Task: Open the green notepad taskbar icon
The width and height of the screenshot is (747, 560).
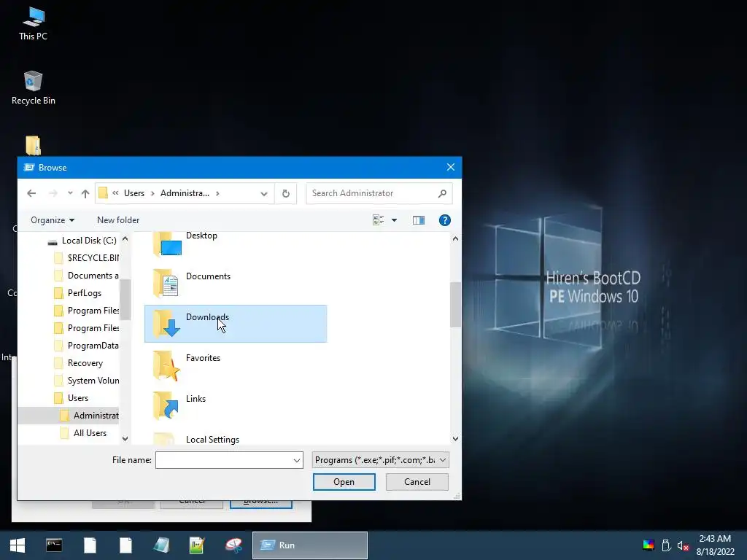Action: tap(197, 545)
